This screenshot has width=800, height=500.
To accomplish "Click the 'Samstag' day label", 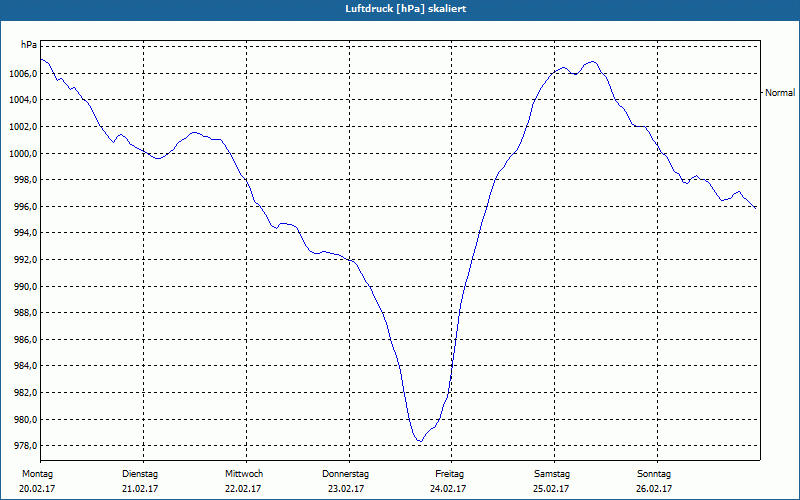I will point(552,474).
